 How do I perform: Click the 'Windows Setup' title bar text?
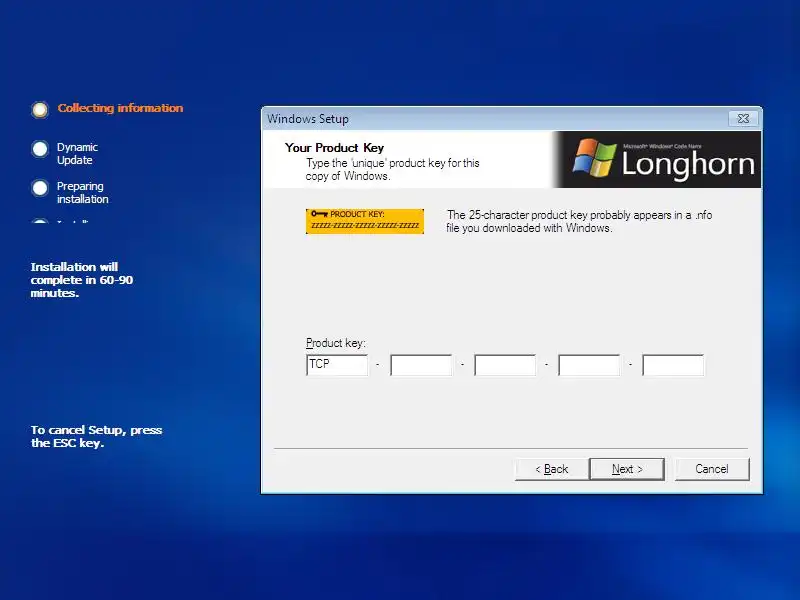click(x=308, y=119)
